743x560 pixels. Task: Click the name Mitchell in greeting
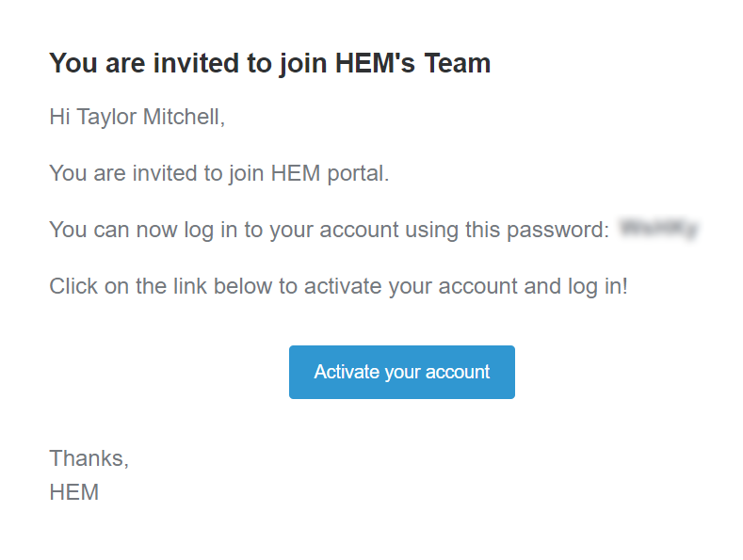[184, 117]
